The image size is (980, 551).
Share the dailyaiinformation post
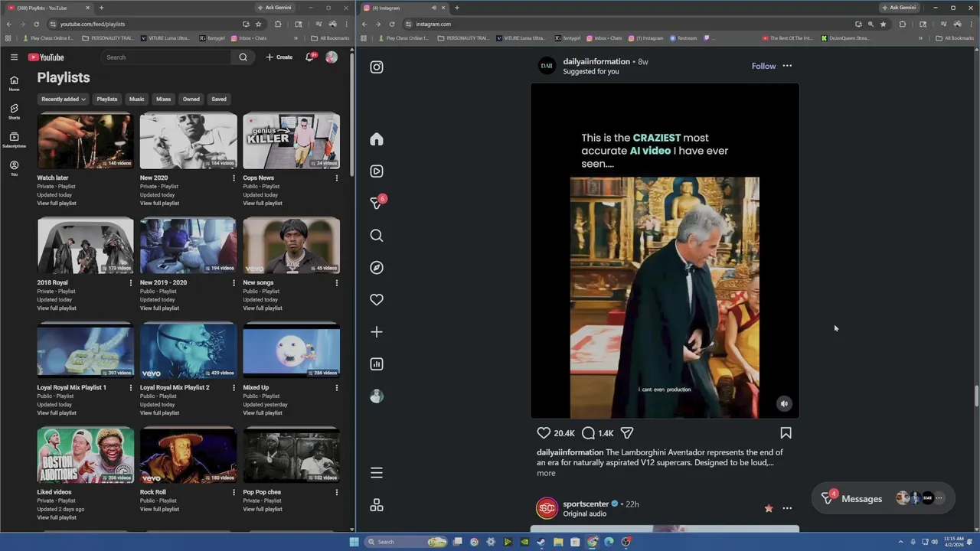pos(627,433)
